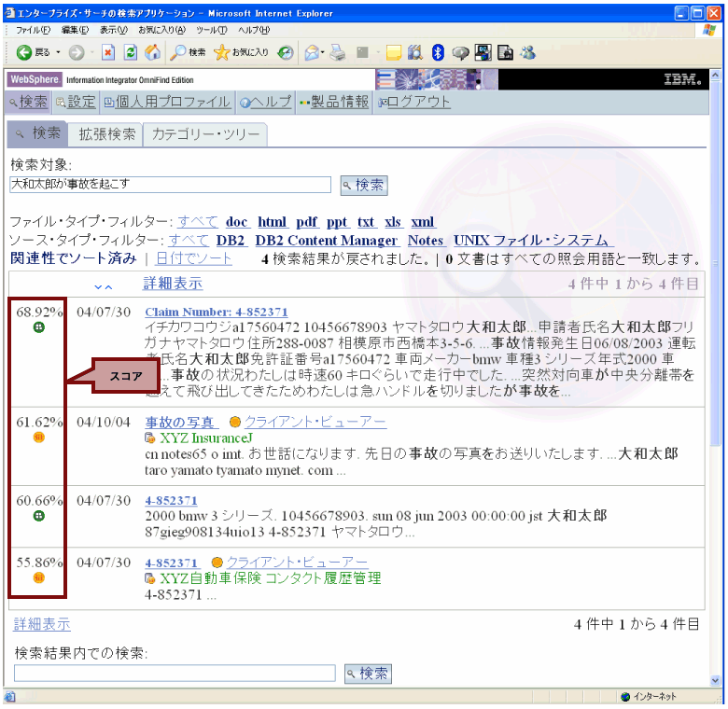Screen dimensions: 728x709
Task: Open 個人用プロファイル in the navigation bar
Action: click(x=167, y=102)
